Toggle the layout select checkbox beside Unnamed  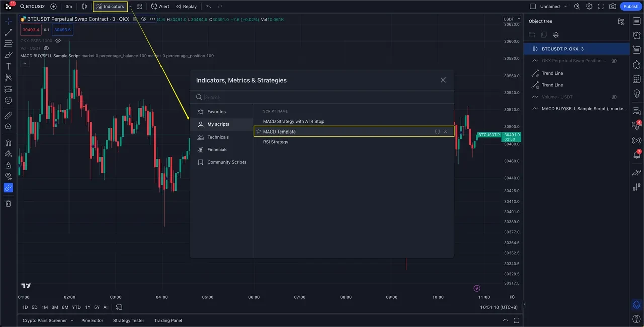pos(533,7)
